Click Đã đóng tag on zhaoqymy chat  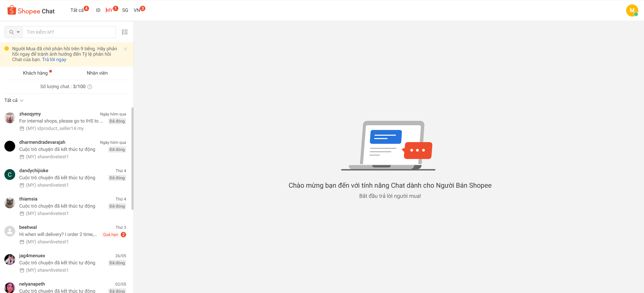click(117, 121)
